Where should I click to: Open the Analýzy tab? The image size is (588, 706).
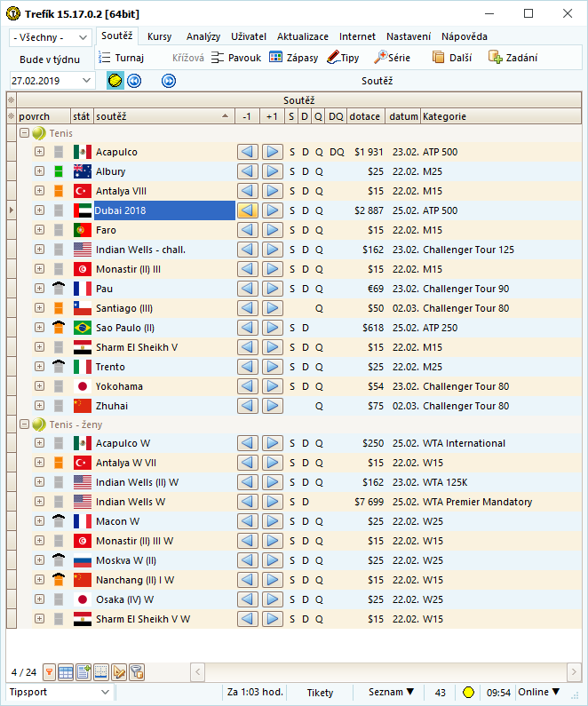(203, 36)
